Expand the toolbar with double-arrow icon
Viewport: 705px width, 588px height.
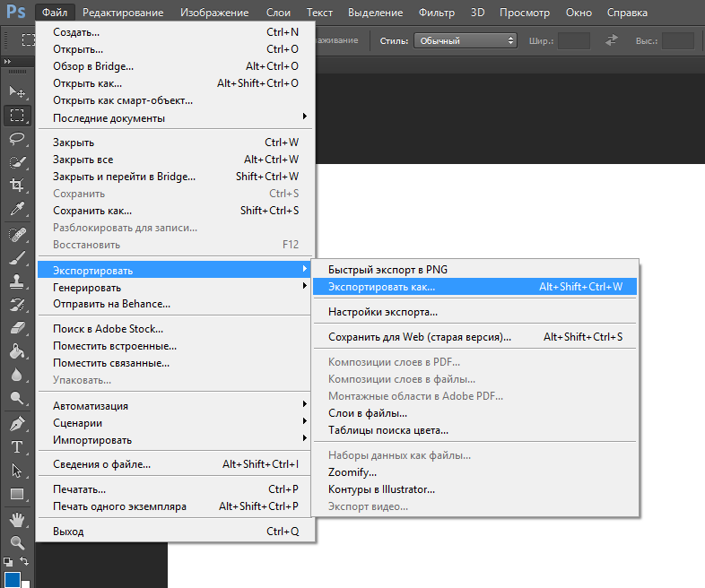[7, 61]
